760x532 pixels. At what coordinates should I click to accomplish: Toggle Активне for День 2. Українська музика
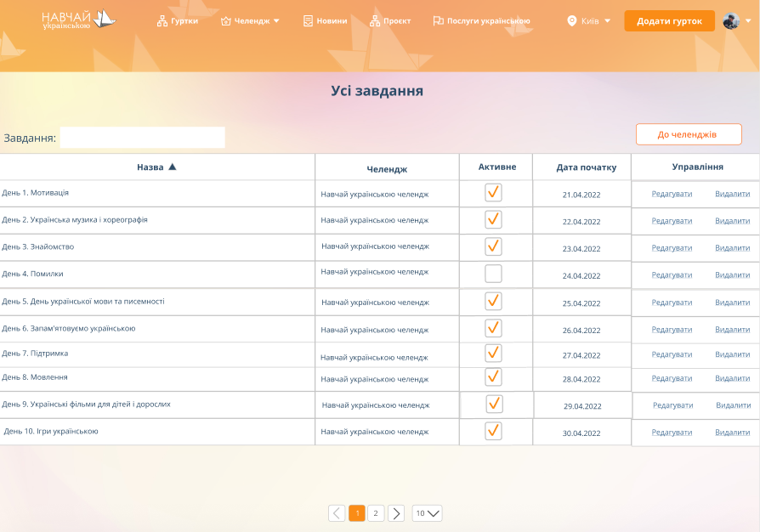click(493, 219)
